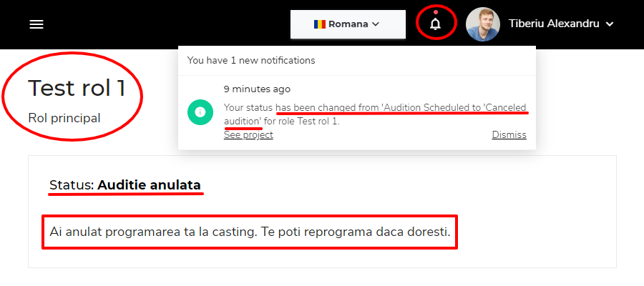Expand the language selector chevron arrow

376,24
